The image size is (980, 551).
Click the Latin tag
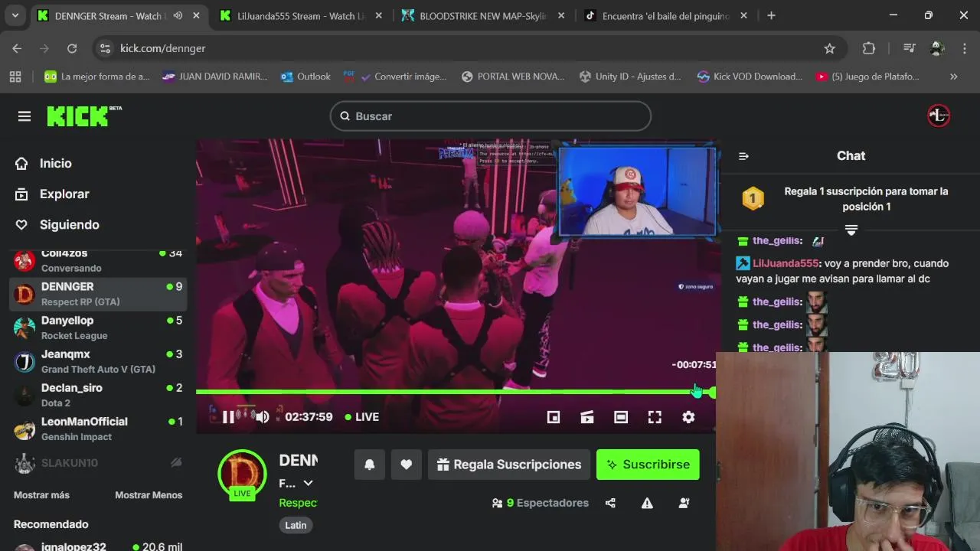[x=296, y=525]
